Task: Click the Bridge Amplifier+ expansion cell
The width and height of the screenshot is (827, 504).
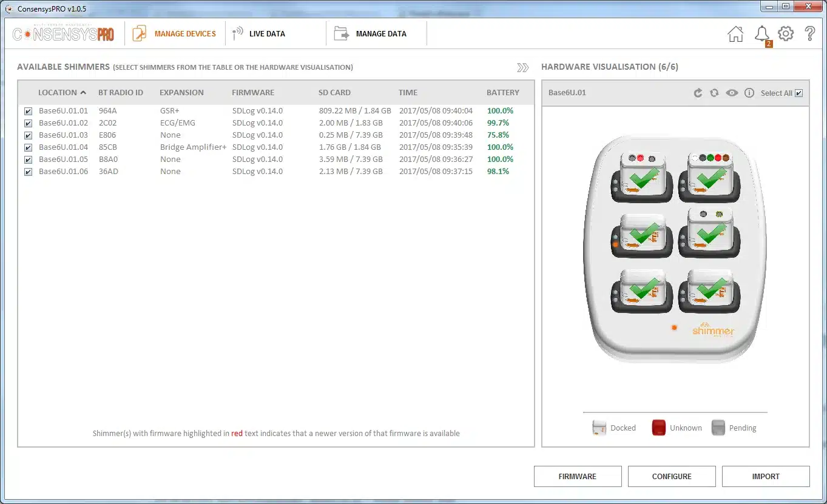Action: tap(193, 147)
